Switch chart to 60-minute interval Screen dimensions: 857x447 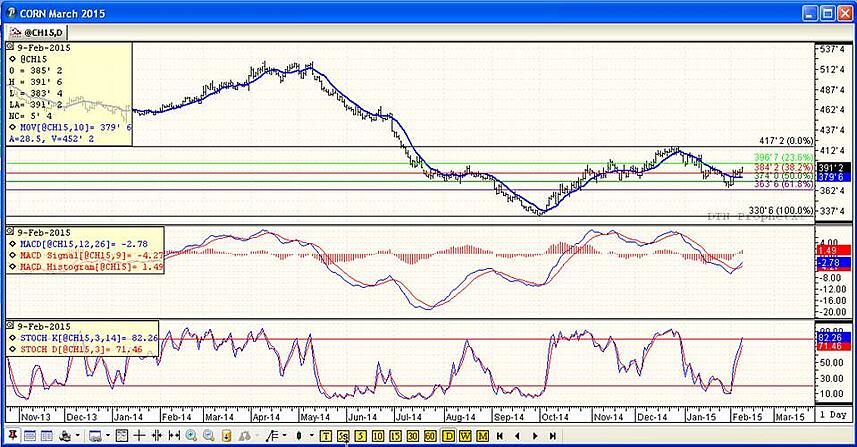[x=430, y=436]
